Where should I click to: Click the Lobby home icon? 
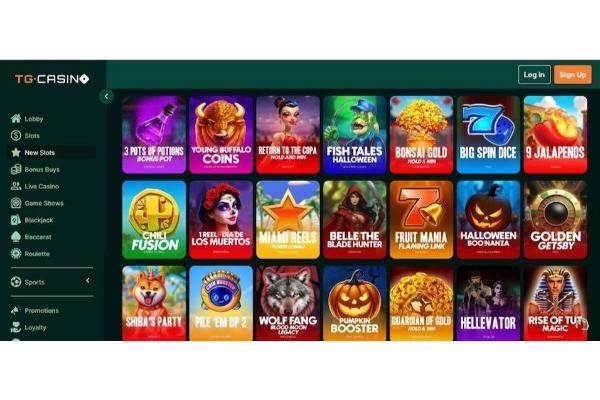(16, 119)
